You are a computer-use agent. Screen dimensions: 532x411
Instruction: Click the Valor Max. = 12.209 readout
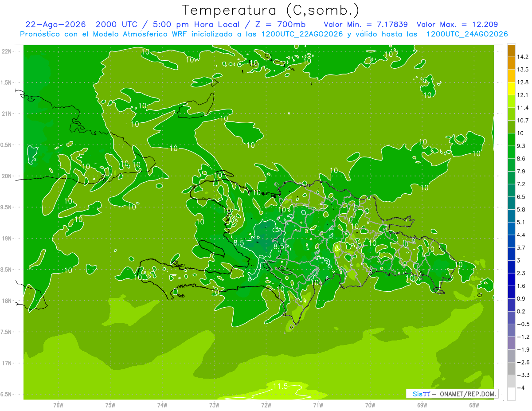click(x=458, y=24)
